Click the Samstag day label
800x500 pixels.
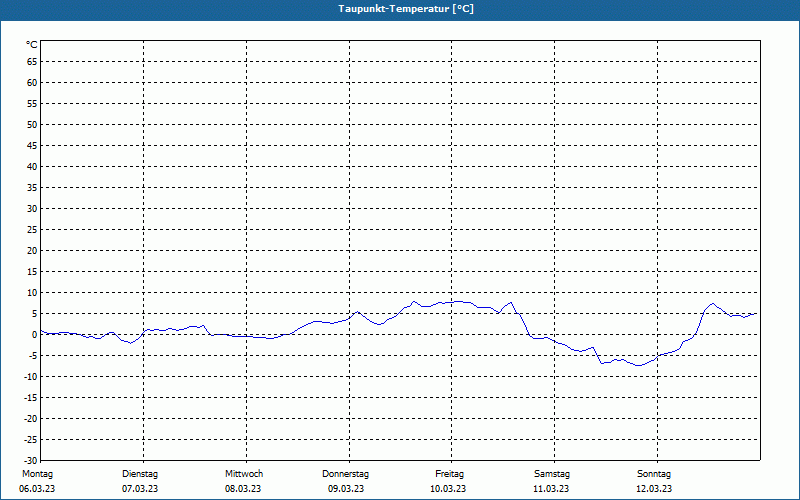tap(552, 474)
